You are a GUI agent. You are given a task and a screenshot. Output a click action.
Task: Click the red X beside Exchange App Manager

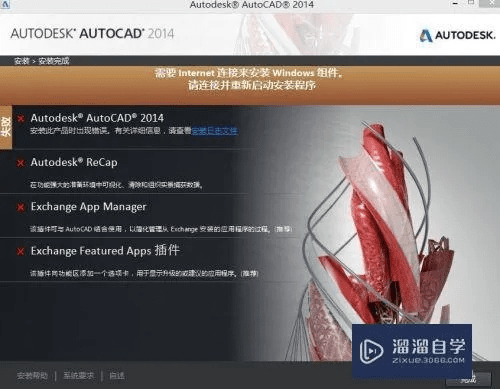click(x=21, y=207)
